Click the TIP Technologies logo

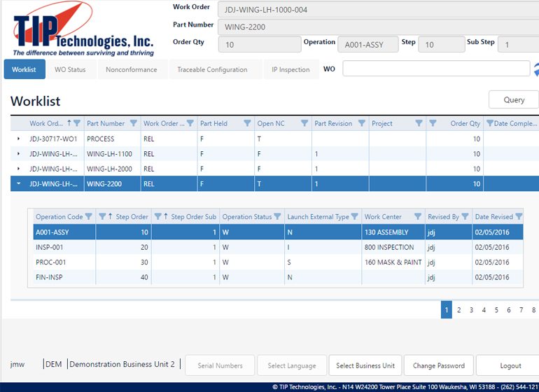[x=83, y=29]
